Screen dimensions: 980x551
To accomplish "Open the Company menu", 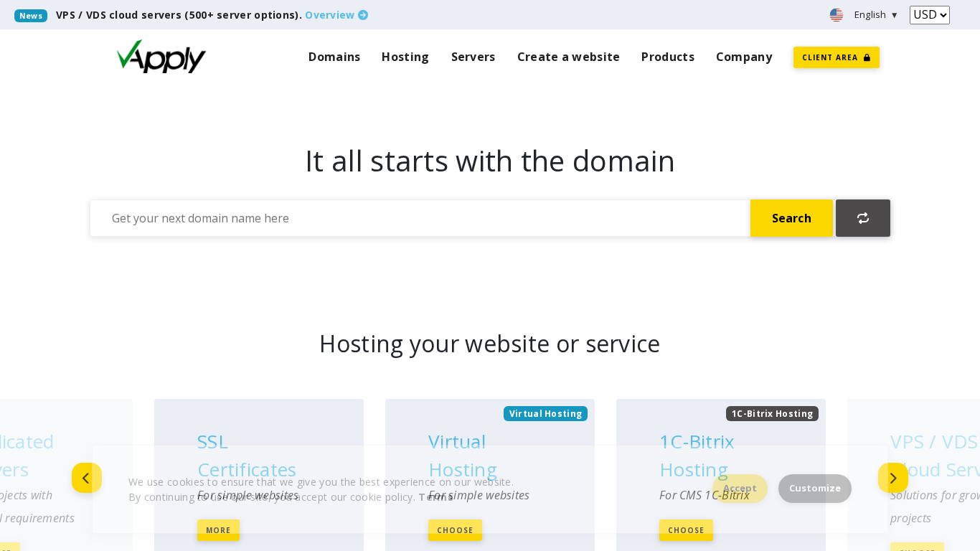I will point(744,57).
